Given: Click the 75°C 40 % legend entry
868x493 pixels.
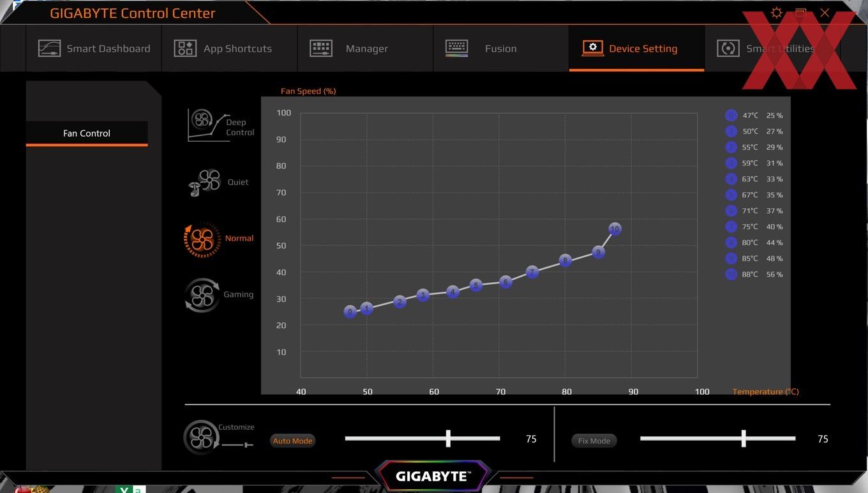Looking at the screenshot, I should (x=754, y=227).
